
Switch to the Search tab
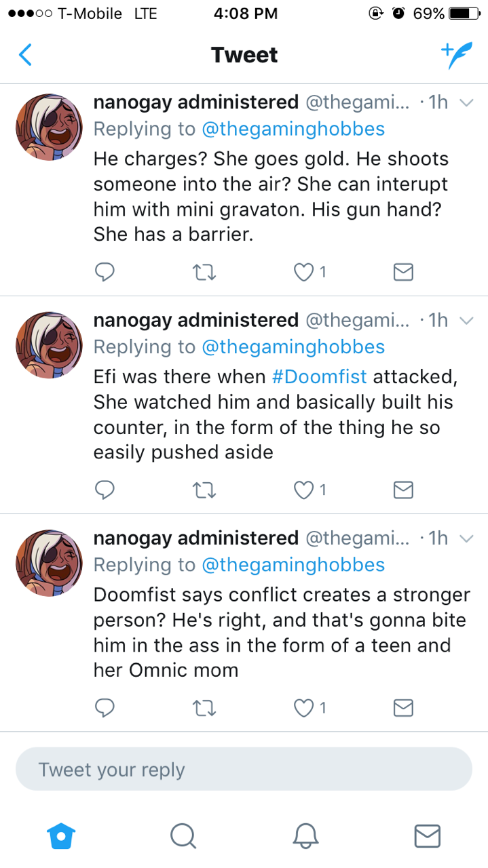(183, 835)
